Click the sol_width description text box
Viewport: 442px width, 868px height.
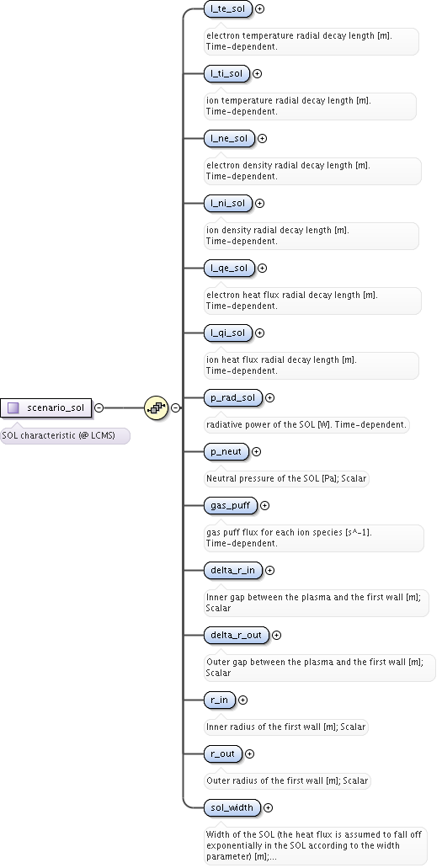pyautogui.click(x=316, y=845)
